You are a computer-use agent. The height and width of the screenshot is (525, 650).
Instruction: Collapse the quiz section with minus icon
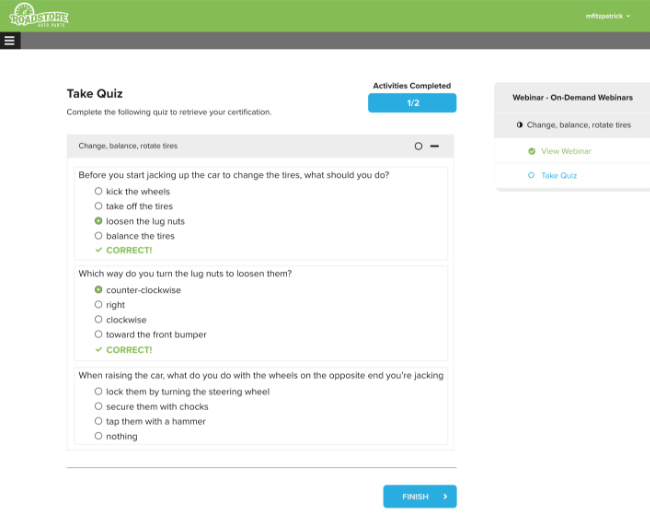pos(435,146)
